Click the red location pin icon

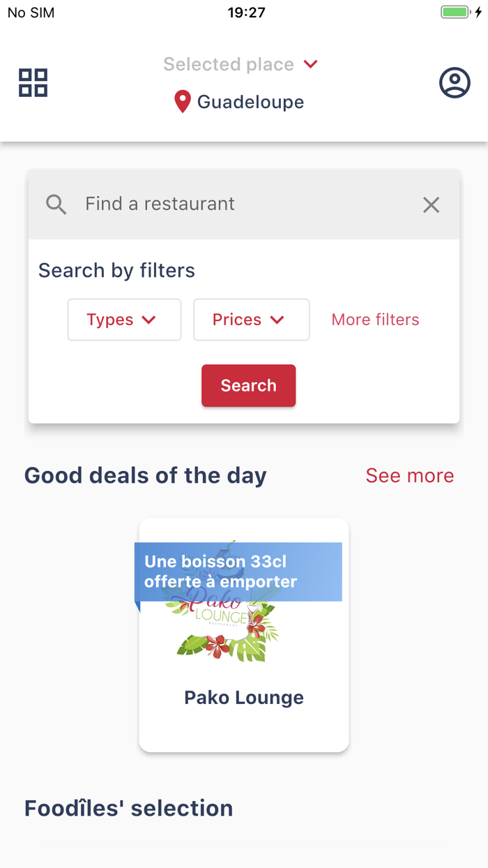182,101
